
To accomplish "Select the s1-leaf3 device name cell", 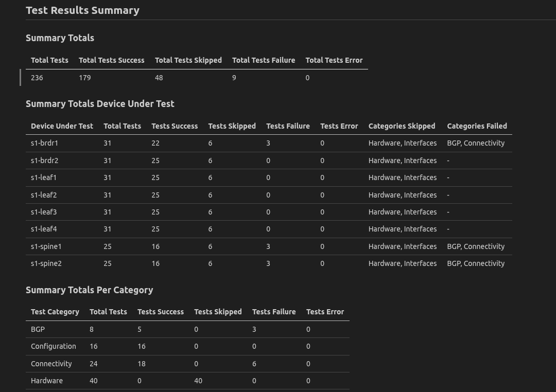I will [44, 212].
